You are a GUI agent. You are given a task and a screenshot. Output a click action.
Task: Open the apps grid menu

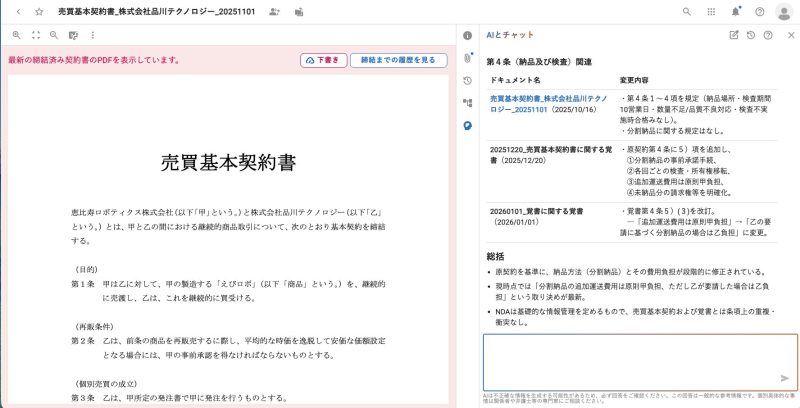click(x=711, y=12)
